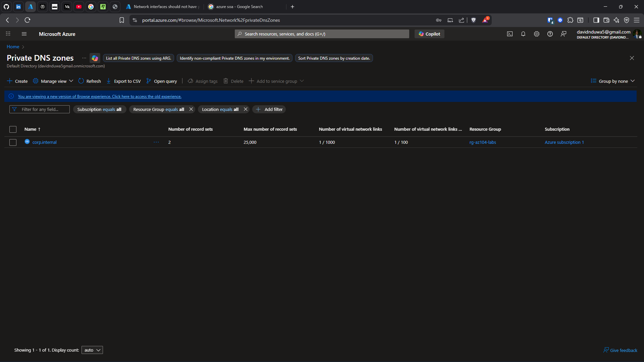644x362 pixels.
Task: Open the Group by none dropdown
Action: click(613, 81)
